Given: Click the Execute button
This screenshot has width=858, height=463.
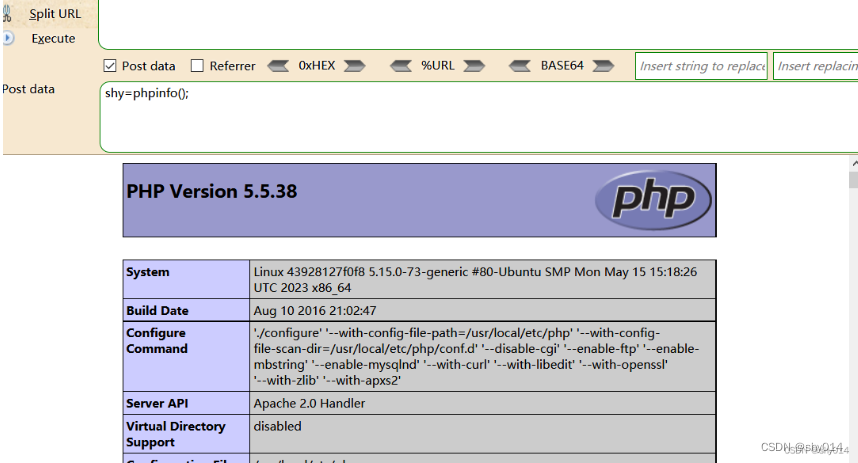Looking at the screenshot, I should pos(53,38).
